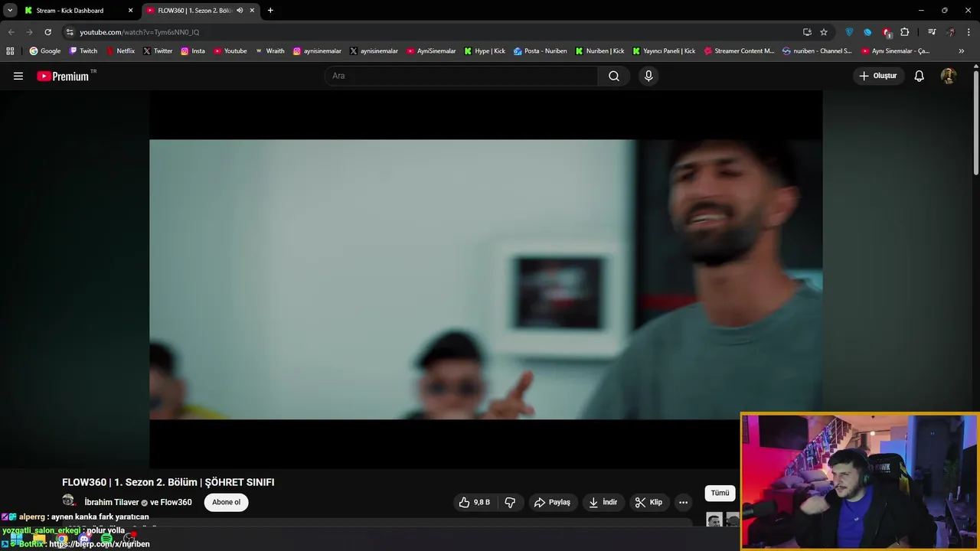Reload the page
This screenshot has width=980, height=551.
point(47,32)
